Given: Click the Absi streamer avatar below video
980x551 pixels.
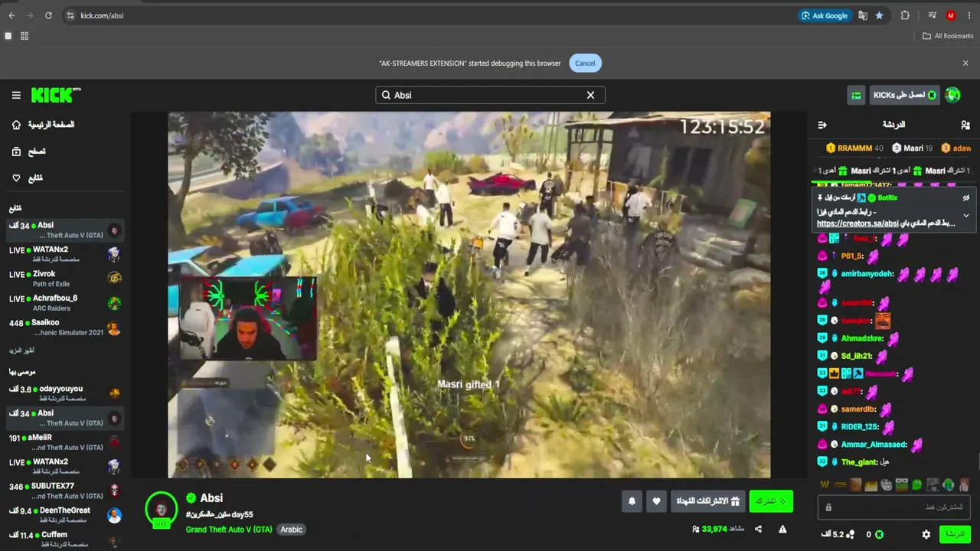Looking at the screenshot, I should pos(162,510).
